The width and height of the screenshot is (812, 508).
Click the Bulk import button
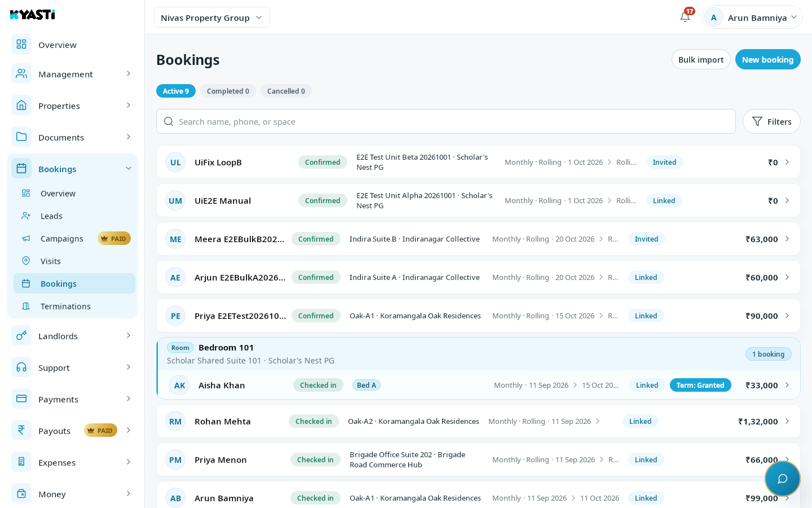click(701, 59)
